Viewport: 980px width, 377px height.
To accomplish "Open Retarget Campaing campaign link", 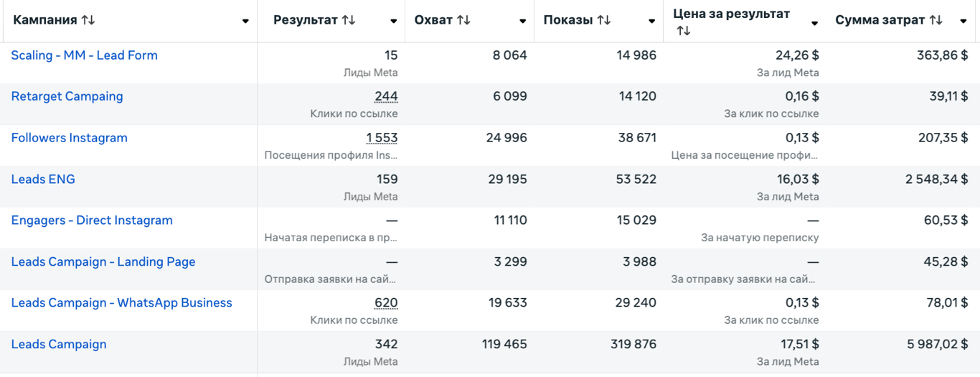I will [x=67, y=96].
